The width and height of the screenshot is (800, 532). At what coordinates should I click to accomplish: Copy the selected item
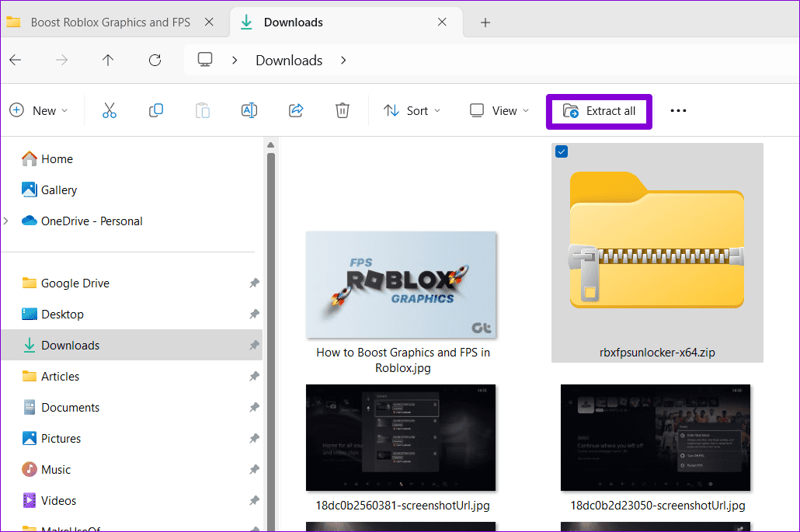point(155,110)
